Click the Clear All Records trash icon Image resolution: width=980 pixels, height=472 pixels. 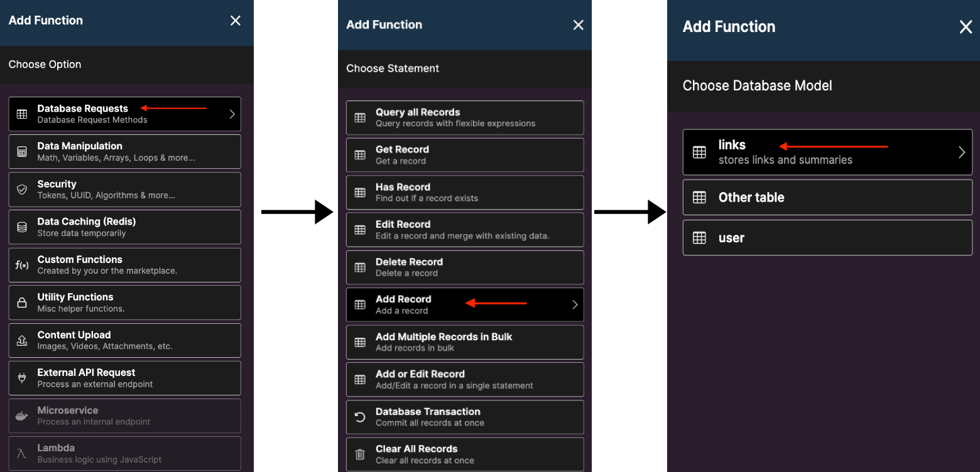[360, 454]
